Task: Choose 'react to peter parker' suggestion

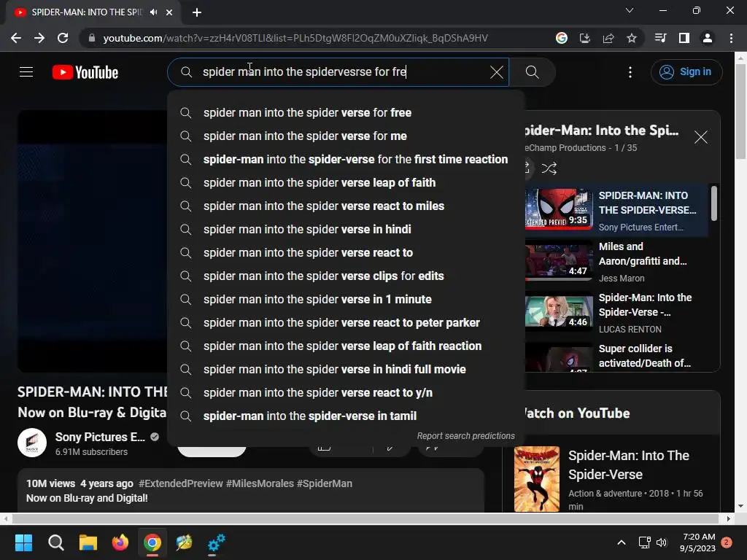Action: tap(346, 323)
